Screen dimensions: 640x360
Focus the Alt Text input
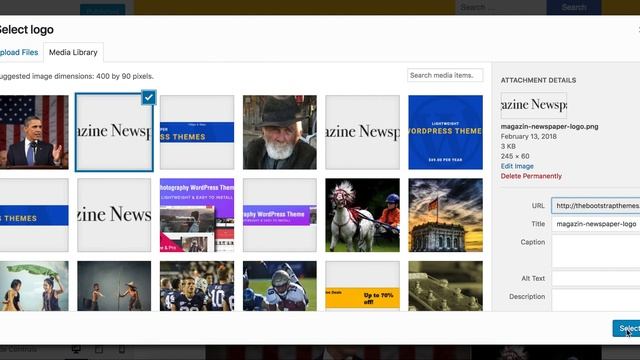click(x=596, y=278)
